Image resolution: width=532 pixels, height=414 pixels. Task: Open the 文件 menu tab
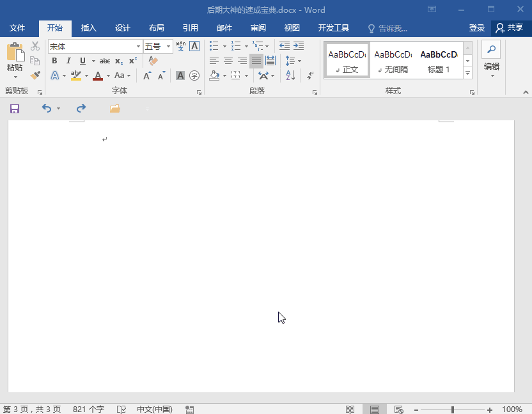coord(17,28)
